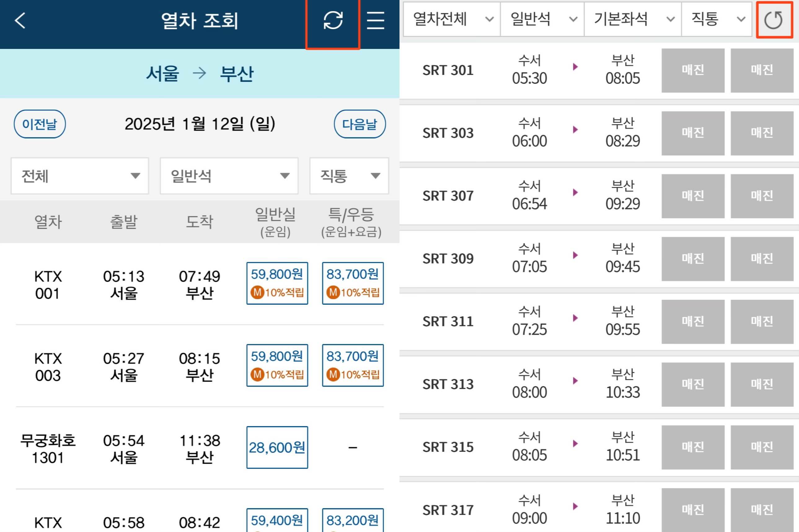Viewport: 799px width, 532px height.
Task: Select 83,200원 fare for the 05:58 KTX
Action: point(353,520)
